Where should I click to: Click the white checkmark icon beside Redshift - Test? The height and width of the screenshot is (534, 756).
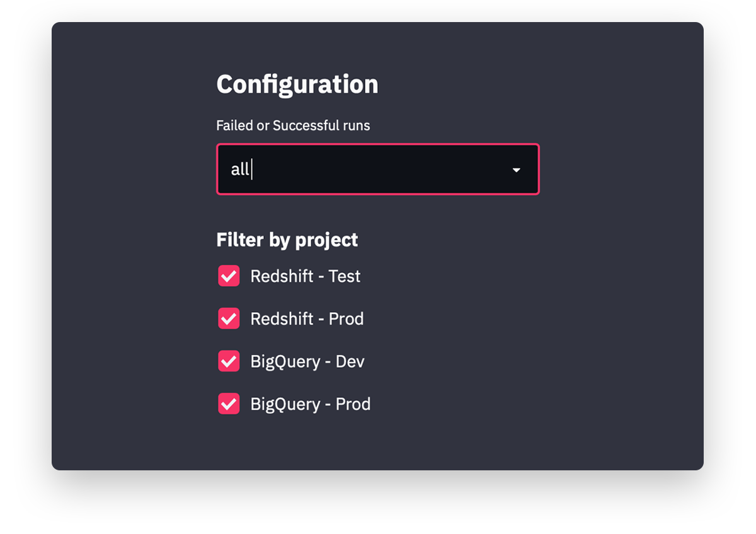tap(229, 276)
